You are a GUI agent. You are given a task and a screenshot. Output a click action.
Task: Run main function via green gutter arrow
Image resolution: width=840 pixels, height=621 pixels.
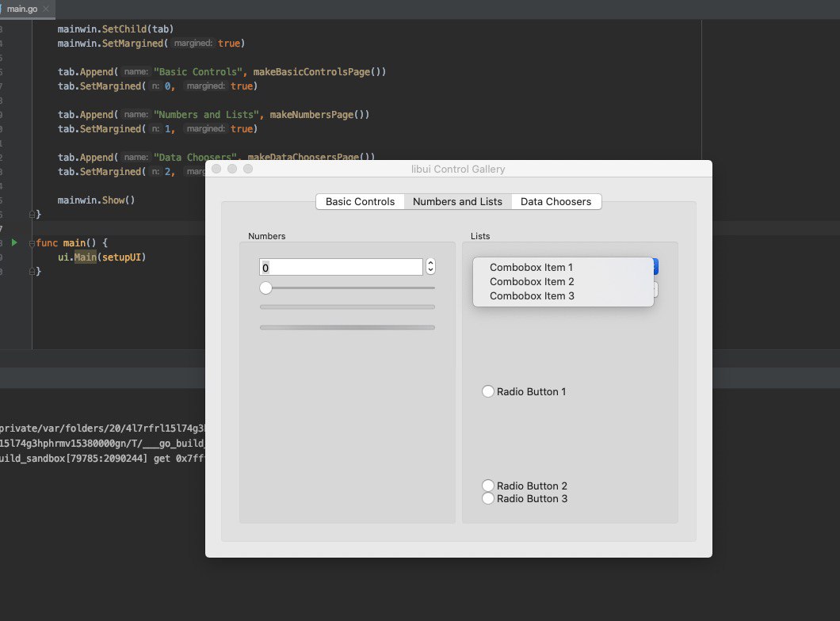[14, 242]
